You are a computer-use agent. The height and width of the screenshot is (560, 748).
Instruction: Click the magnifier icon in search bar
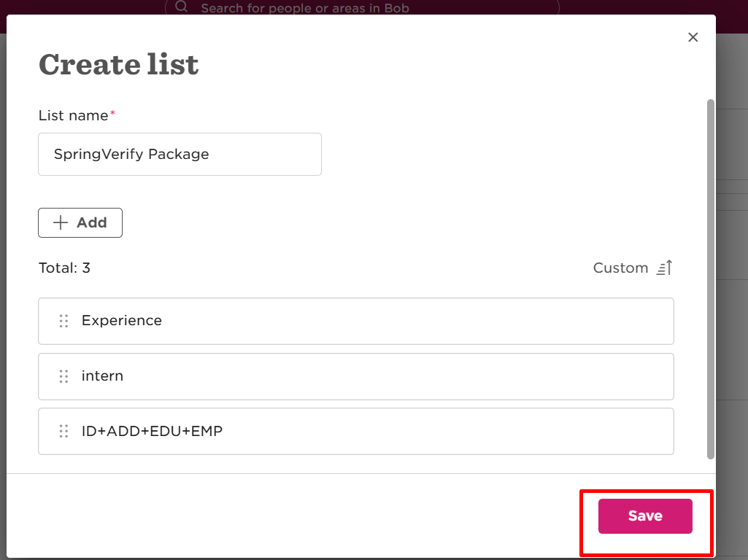coord(181,7)
